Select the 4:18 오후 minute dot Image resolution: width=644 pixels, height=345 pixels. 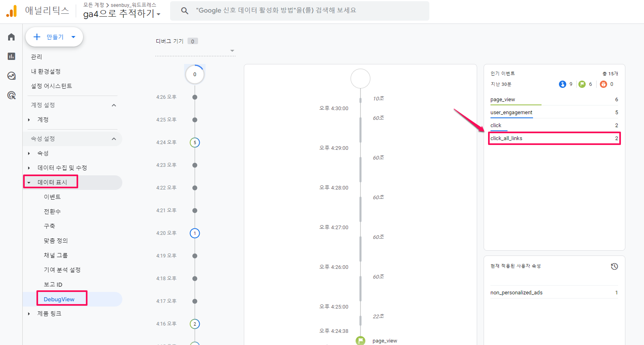(195, 279)
